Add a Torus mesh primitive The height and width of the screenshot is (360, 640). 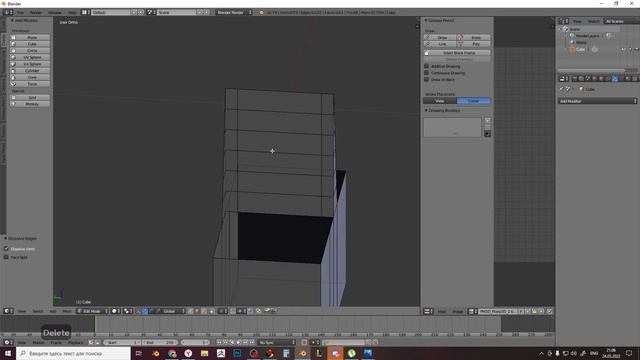[30, 84]
